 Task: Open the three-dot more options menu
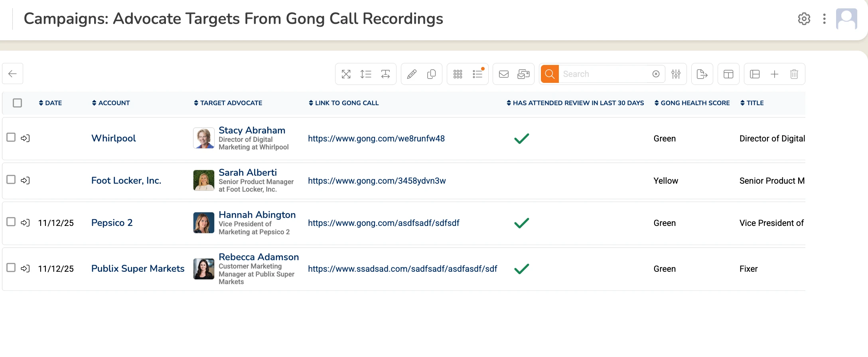pos(824,19)
